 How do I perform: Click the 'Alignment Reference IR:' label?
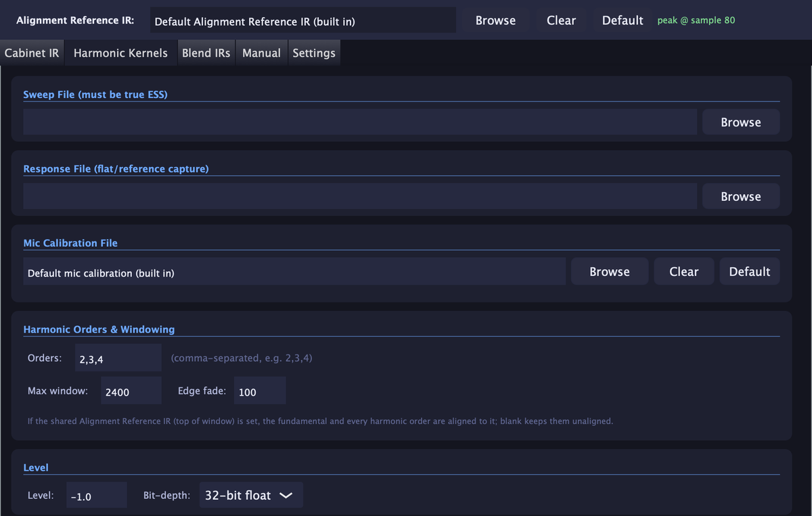pos(75,20)
